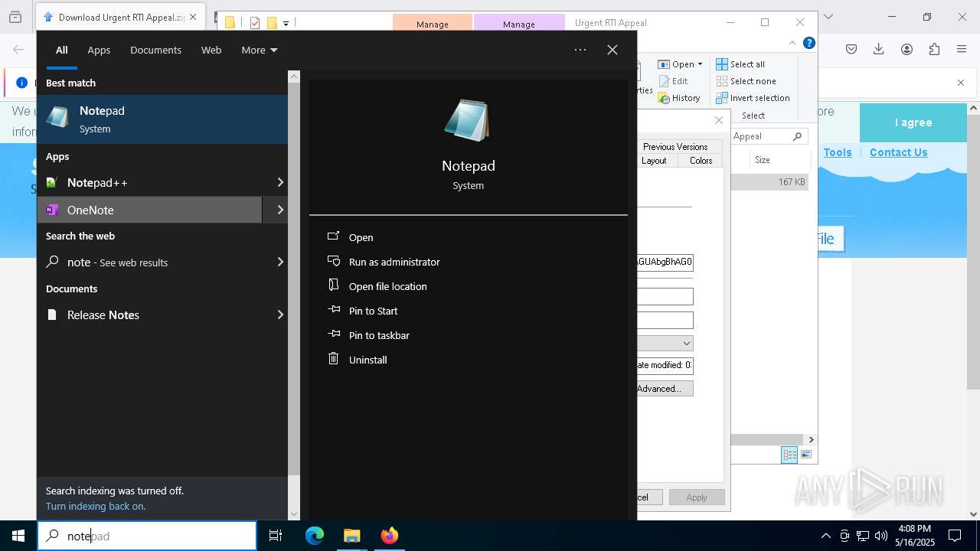The width and height of the screenshot is (980, 551).
Task: Open the Release Notes document result
Action: pos(149,315)
